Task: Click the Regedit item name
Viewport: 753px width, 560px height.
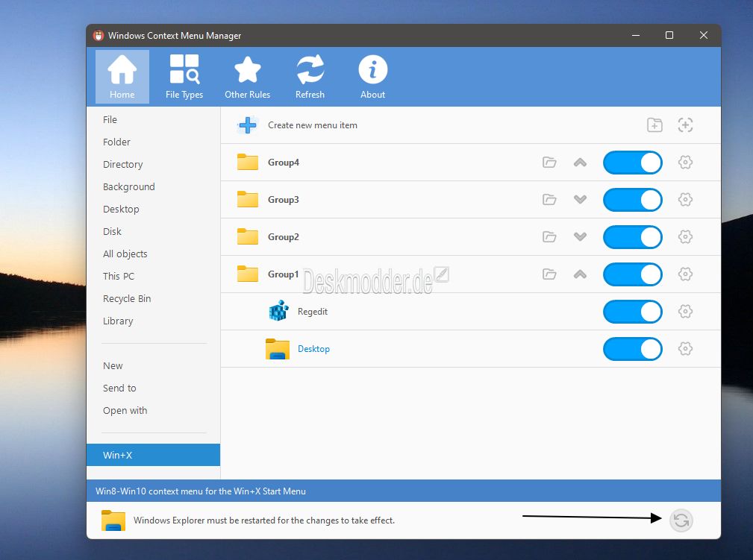Action: [313, 312]
